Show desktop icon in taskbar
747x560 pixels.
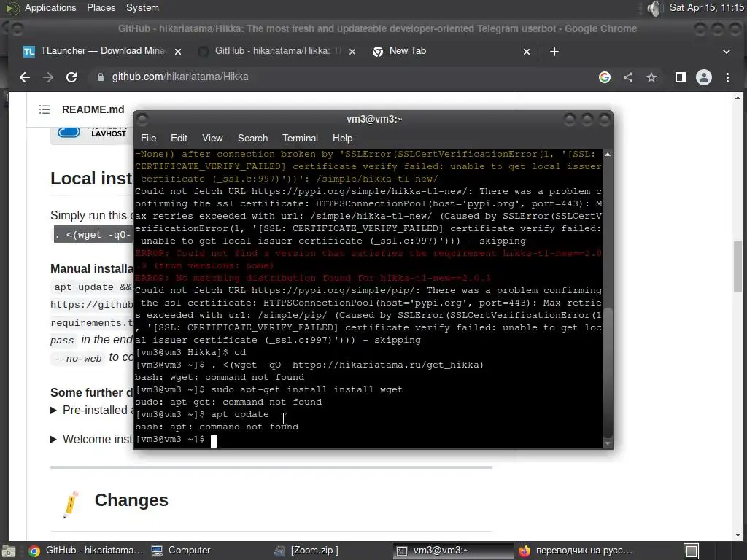9,551
